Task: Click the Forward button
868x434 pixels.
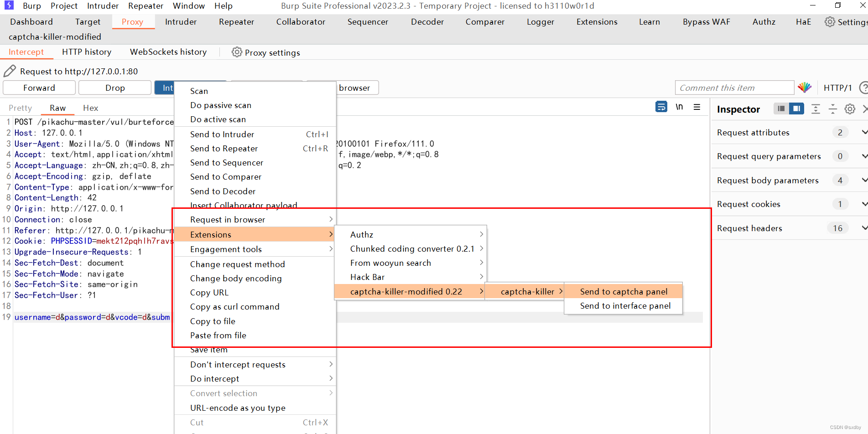Action: pyautogui.click(x=39, y=88)
